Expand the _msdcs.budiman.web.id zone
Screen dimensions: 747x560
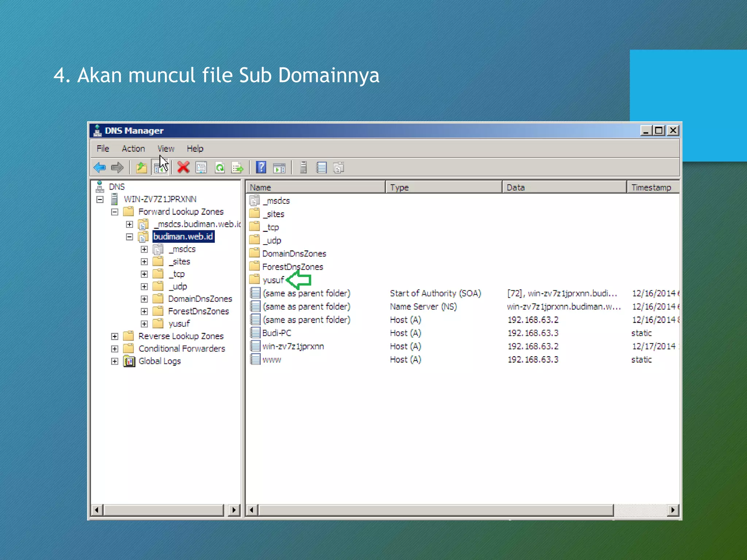click(129, 224)
